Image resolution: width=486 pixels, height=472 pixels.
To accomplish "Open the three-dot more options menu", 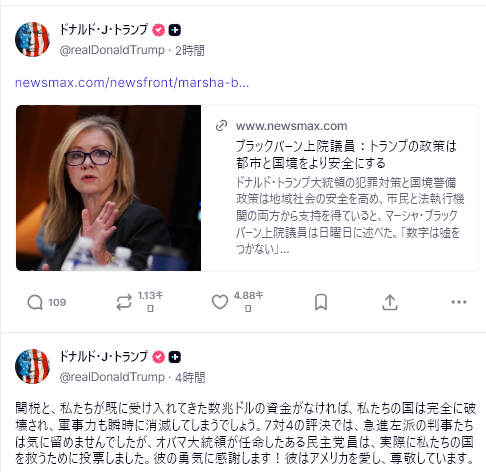I will pos(459,302).
